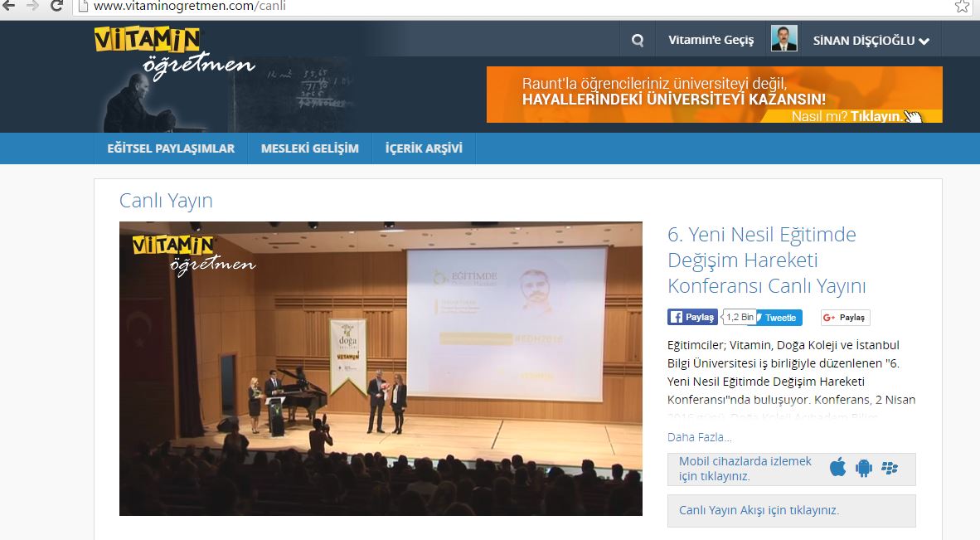
Task: Share on Google Plus with Paylaş button
Action: pyautogui.click(x=845, y=318)
